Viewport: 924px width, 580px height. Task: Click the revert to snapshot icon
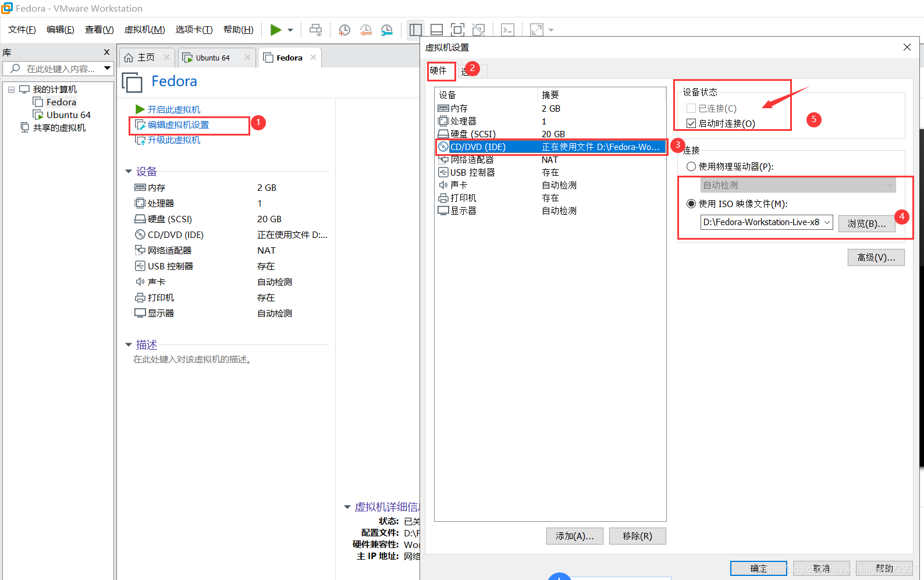click(x=365, y=30)
